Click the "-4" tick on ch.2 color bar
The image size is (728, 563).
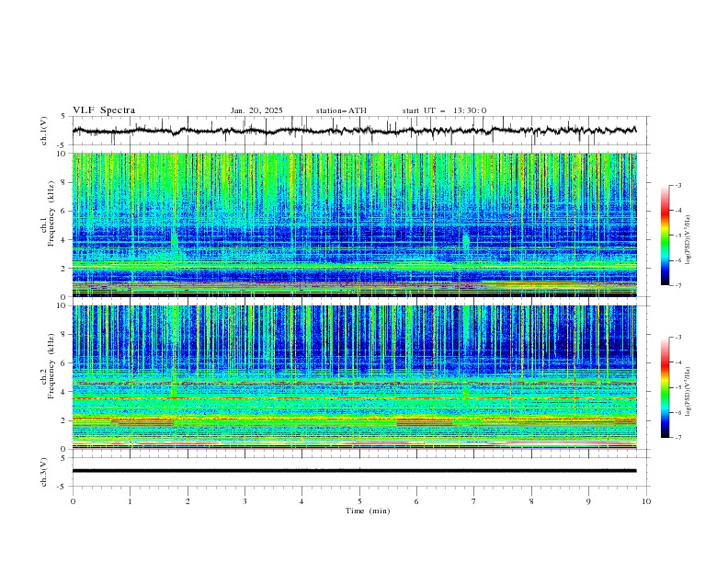click(x=678, y=362)
